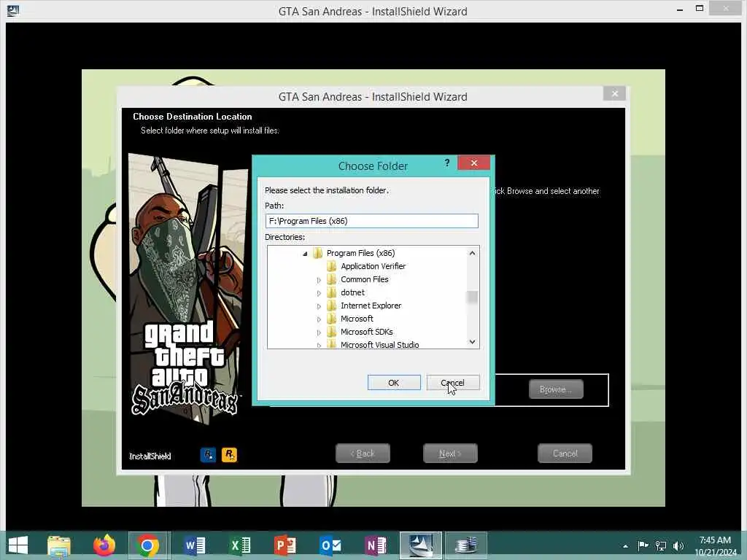Select Internet Explorer directory

tap(371, 306)
